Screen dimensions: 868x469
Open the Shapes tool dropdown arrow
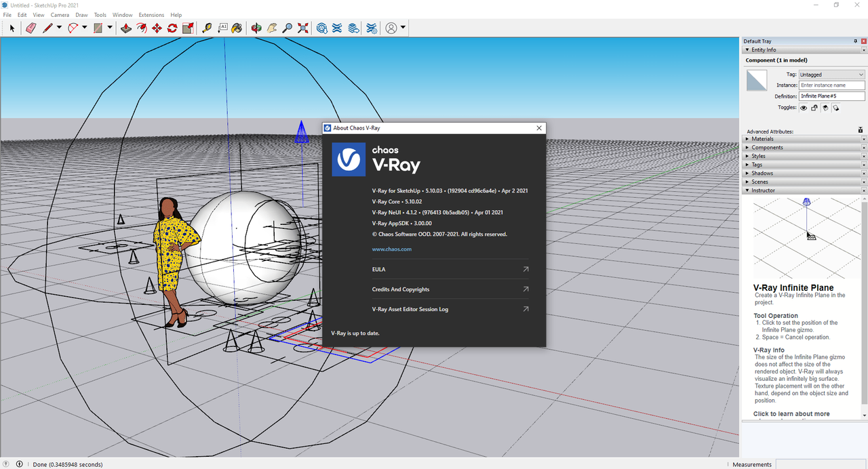[x=110, y=28]
